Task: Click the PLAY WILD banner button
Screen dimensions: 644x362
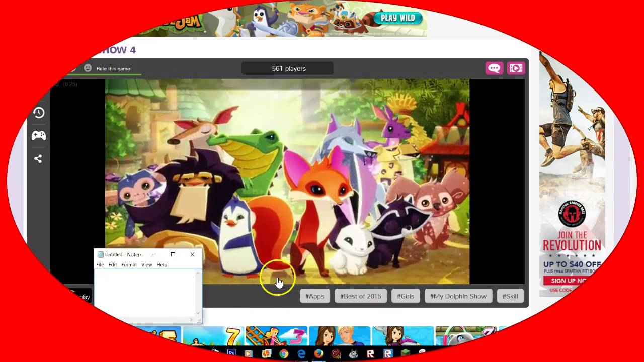Action: pos(397,18)
